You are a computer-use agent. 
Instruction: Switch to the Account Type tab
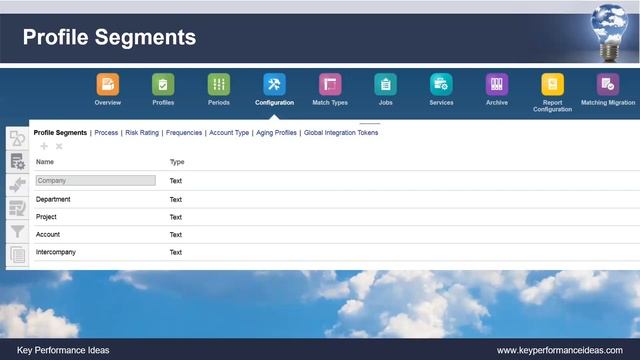(x=229, y=133)
